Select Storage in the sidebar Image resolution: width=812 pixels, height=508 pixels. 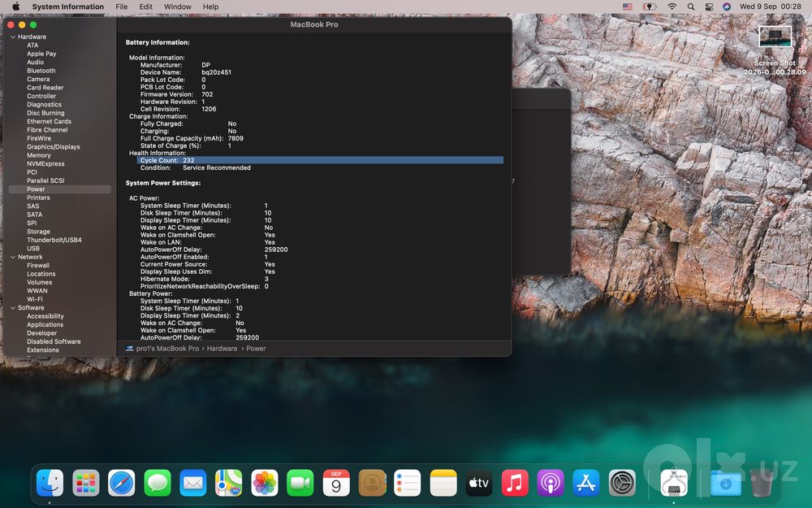[x=38, y=232]
